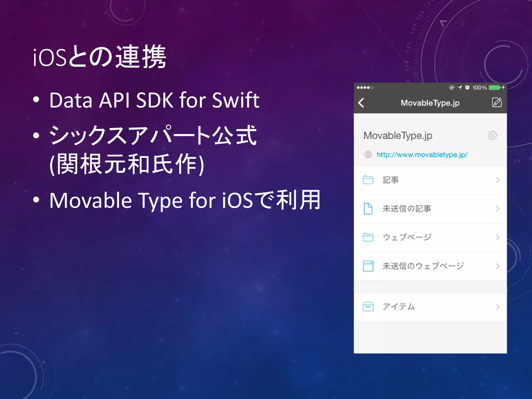This screenshot has width=532, height=399.
Task: Tap the globe icon beside the URL
Action: [x=368, y=155]
